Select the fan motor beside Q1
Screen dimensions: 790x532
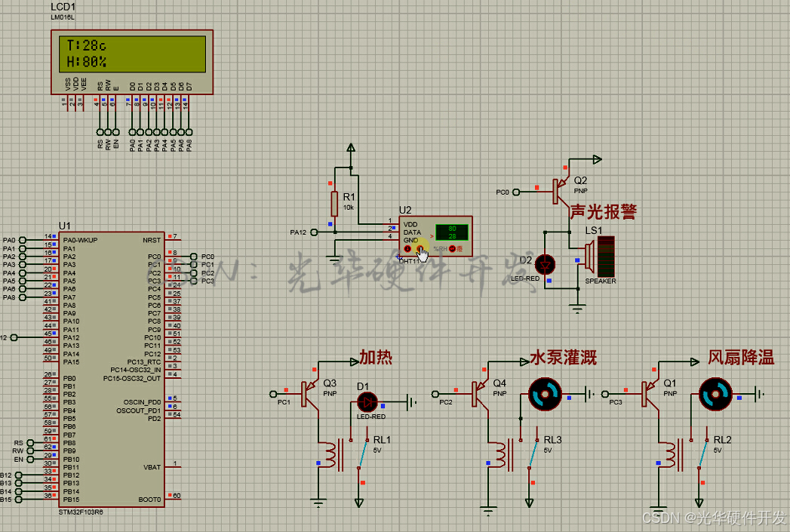click(715, 394)
